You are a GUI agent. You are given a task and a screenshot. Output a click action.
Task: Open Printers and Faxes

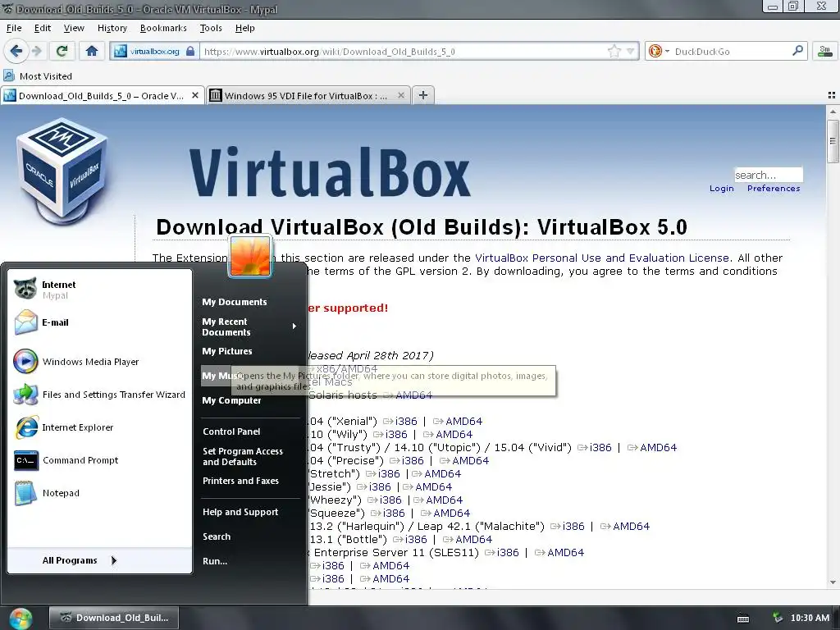click(x=250, y=481)
